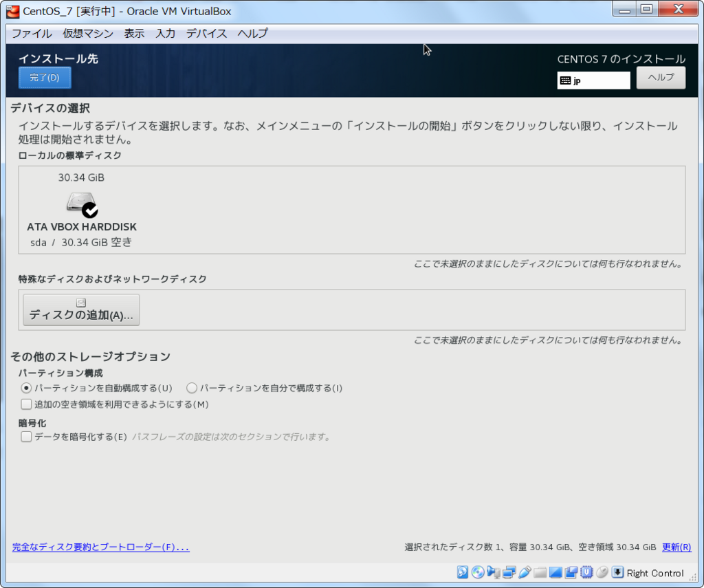The image size is (704, 588).
Task: Click the hard disk activity icon in status bar
Action: click(462, 573)
